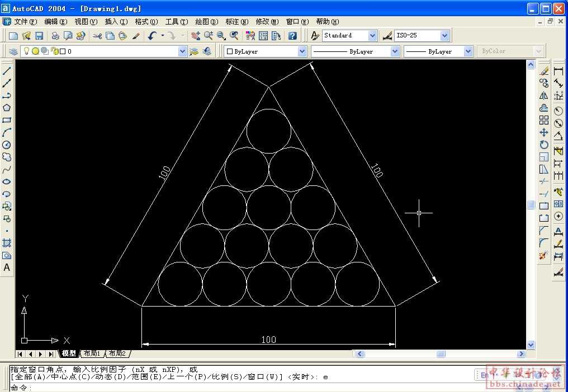Expand the undo history dropdown arrow
Image resolution: width=568 pixels, height=392 pixels.
click(x=163, y=36)
